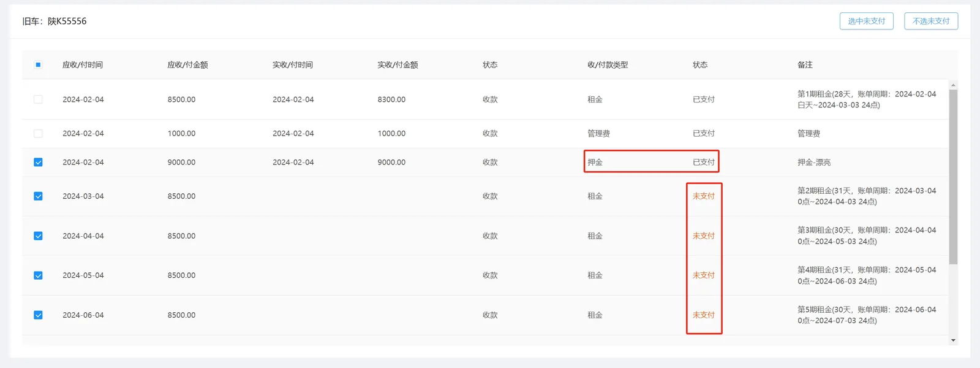The width and height of the screenshot is (980, 368).
Task: Click the 2024-05-04 due date cell
Action: pyautogui.click(x=83, y=275)
